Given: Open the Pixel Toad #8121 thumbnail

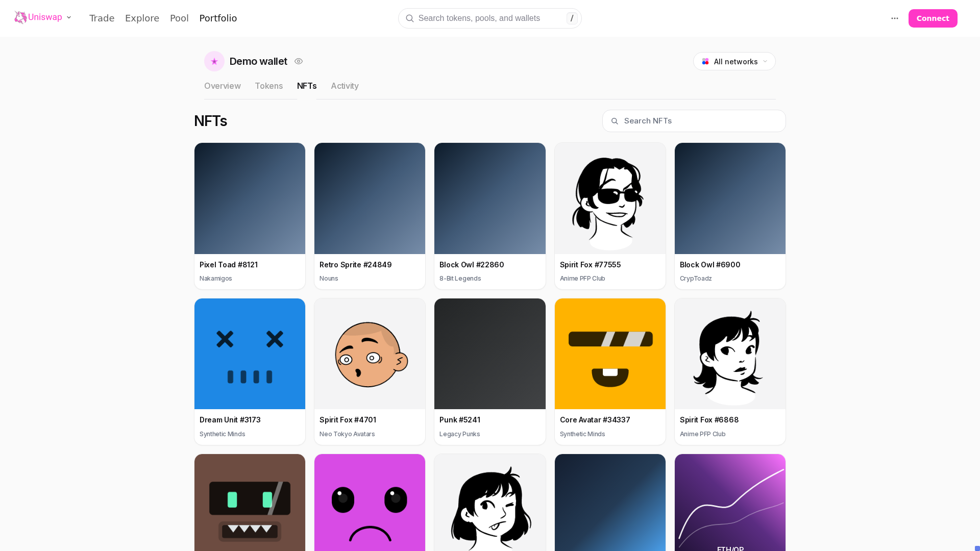Looking at the screenshot, I should 250,198.
